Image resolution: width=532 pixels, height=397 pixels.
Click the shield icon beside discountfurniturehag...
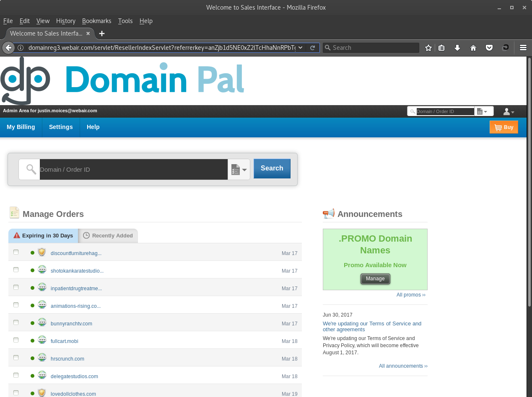(42, 252)
